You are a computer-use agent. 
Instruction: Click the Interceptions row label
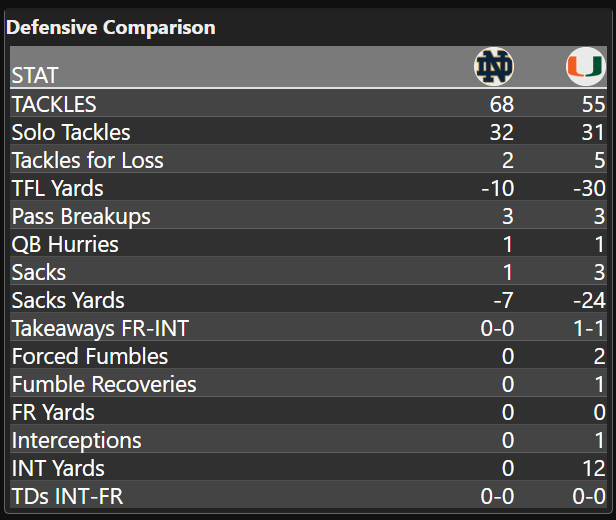pos(76,440)
